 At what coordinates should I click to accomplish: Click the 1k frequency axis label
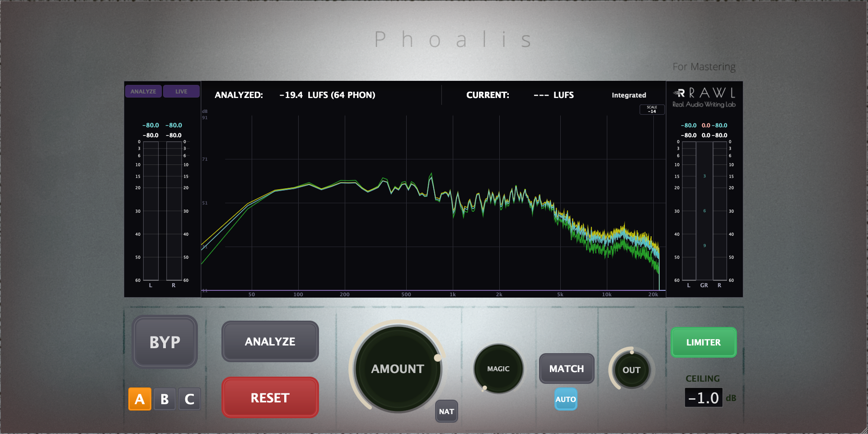tap(453, 294)
